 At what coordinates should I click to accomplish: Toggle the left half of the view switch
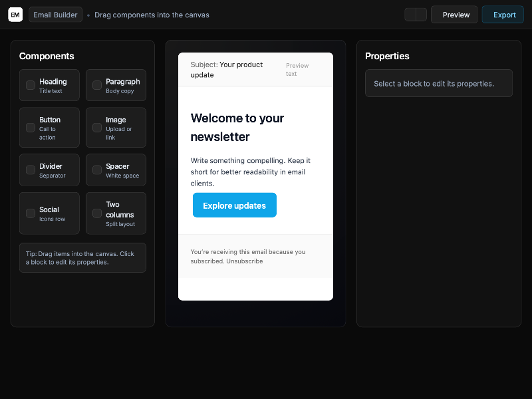410,15
